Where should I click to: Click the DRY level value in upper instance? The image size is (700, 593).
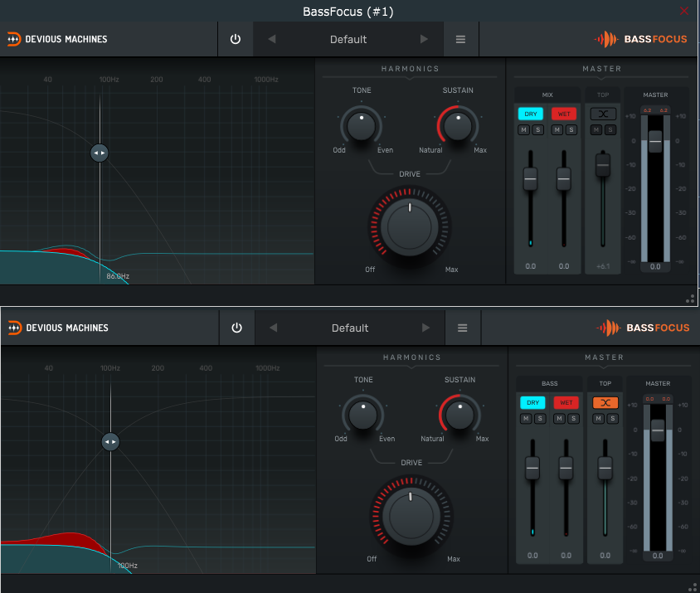530,266
